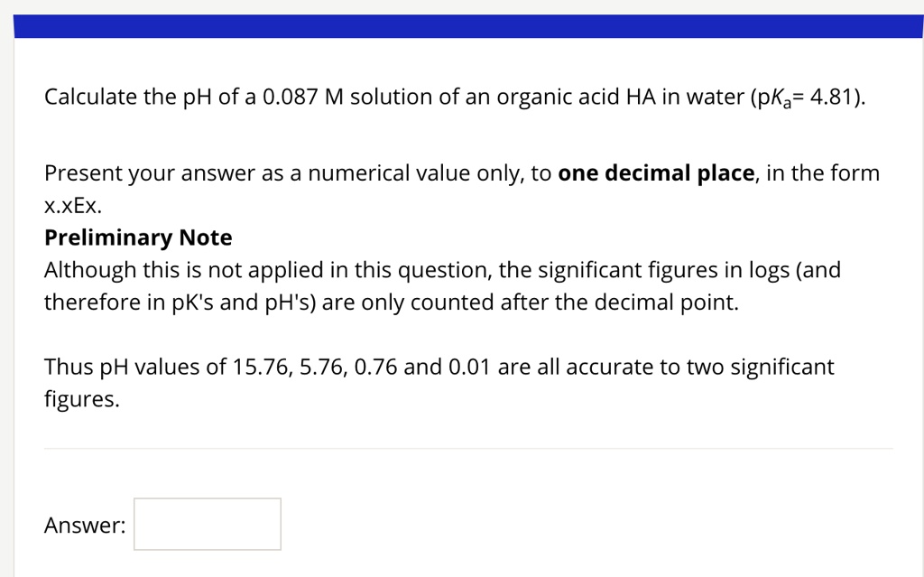Click the bold one decimal place text
The height and width of the screenshot is (577, 924).
click(x=656, y=172)
